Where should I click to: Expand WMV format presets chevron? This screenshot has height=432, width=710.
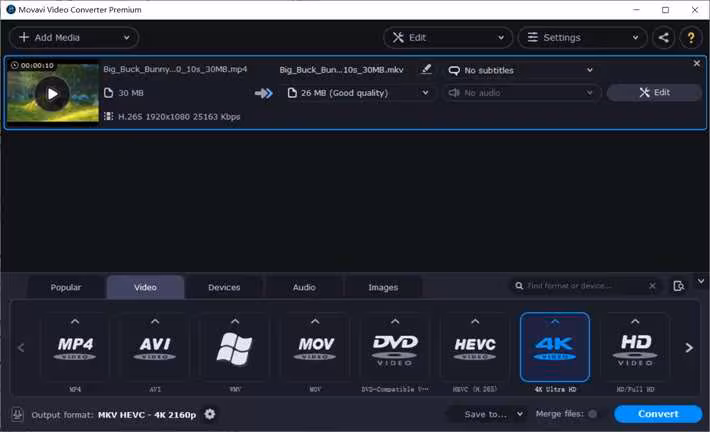[x=235, y=322]
